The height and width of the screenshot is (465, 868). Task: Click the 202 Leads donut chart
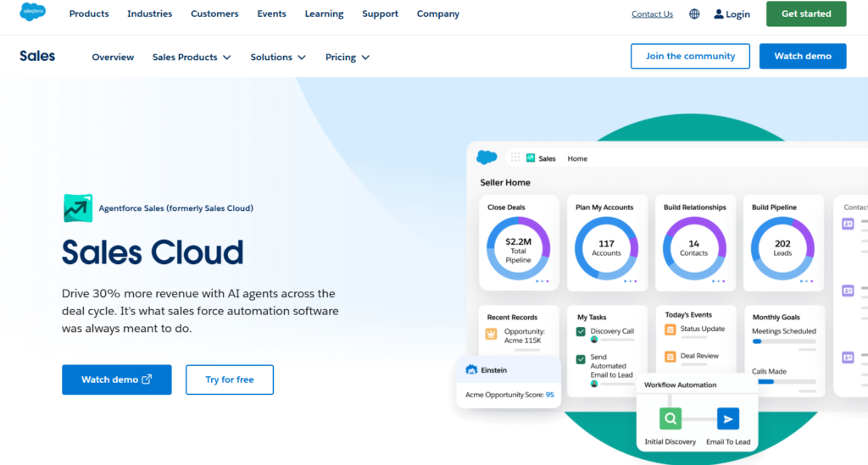click(782, 248)
